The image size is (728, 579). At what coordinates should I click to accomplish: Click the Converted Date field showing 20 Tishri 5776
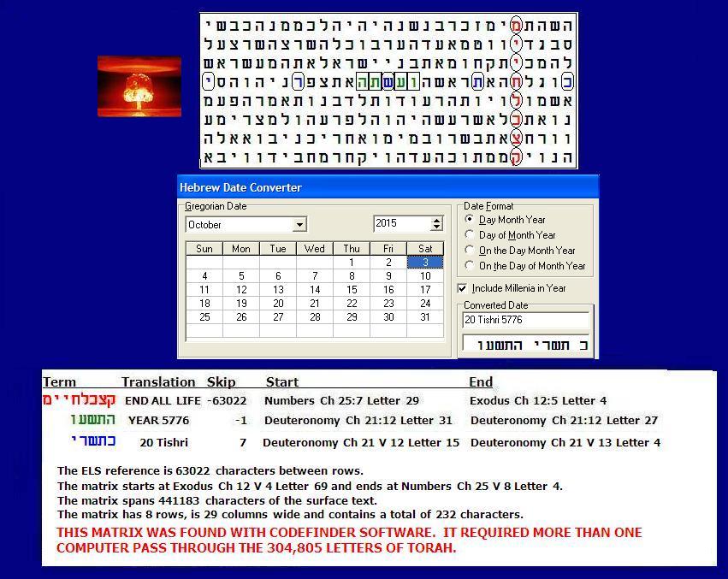click(525, 320)
